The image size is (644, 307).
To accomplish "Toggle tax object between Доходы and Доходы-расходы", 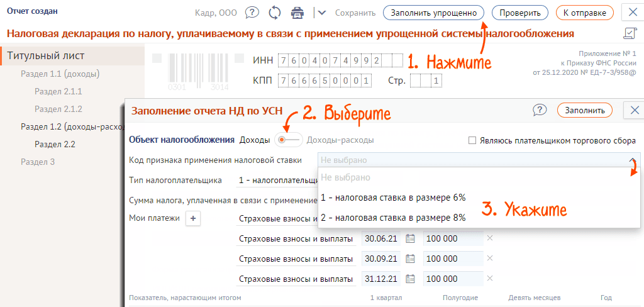I will click(289, 140).
